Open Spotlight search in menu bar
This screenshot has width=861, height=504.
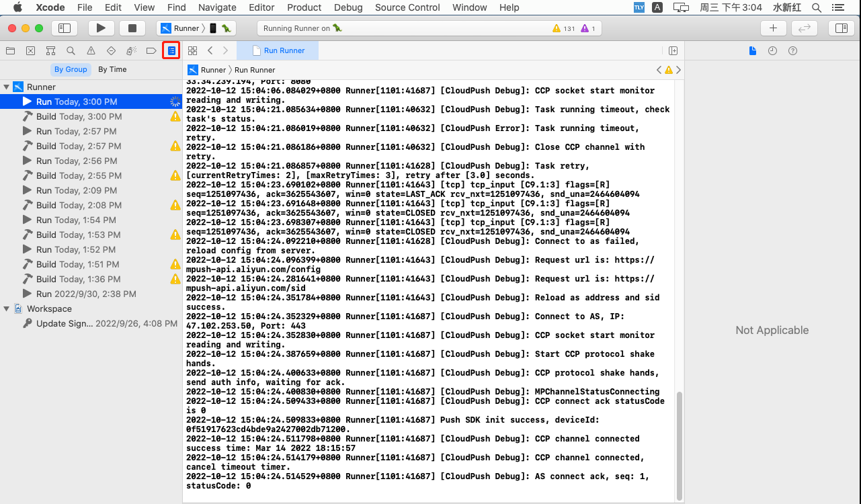817,7
